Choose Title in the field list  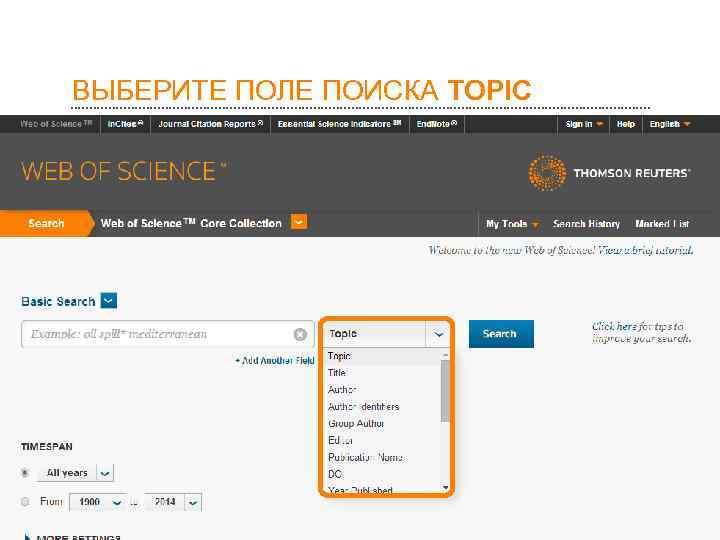click(383, 373)
